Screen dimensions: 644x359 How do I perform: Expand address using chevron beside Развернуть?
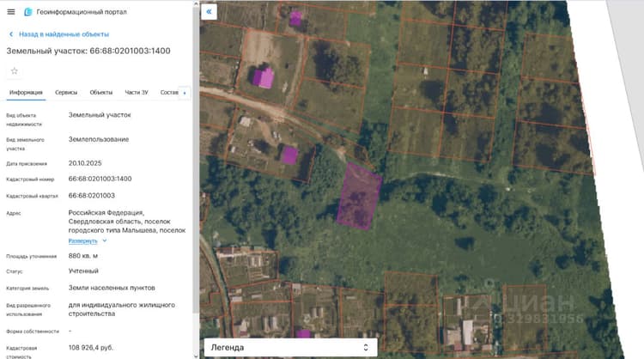coord(104,240)
